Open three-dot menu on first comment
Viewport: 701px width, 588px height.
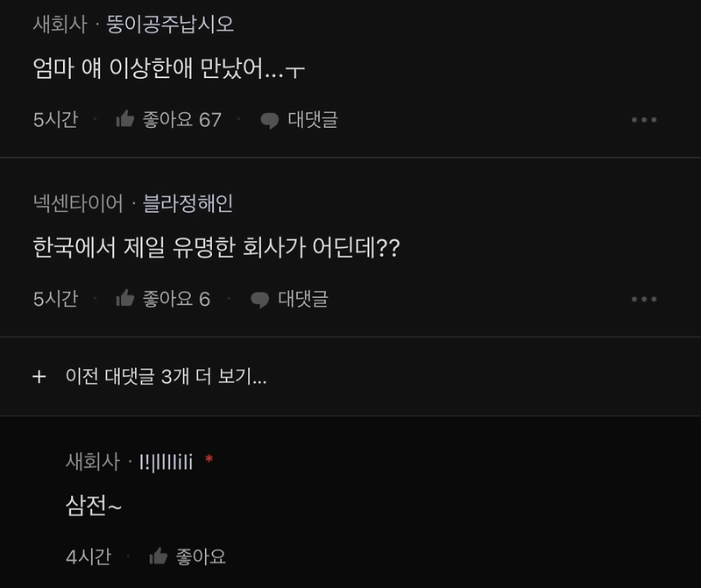644,120
